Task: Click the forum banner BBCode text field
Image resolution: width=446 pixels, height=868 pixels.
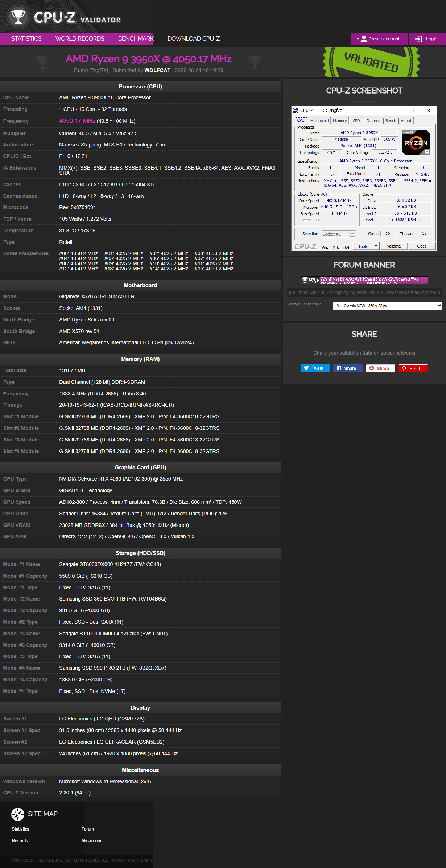Action: [364, 292]
